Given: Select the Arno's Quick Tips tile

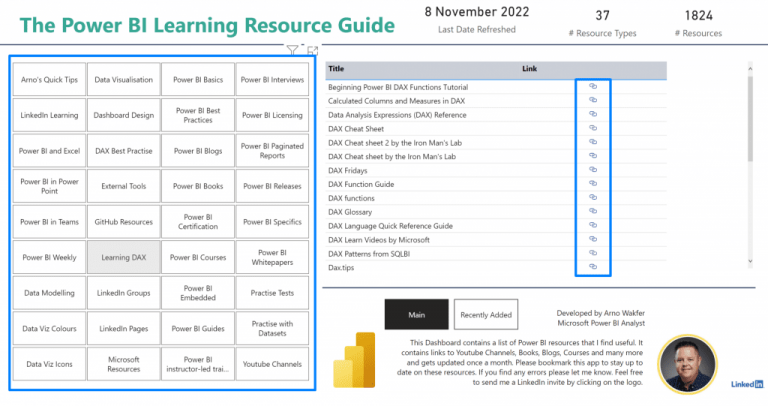Looking at the screenshot, I should (x=49, y=79).
